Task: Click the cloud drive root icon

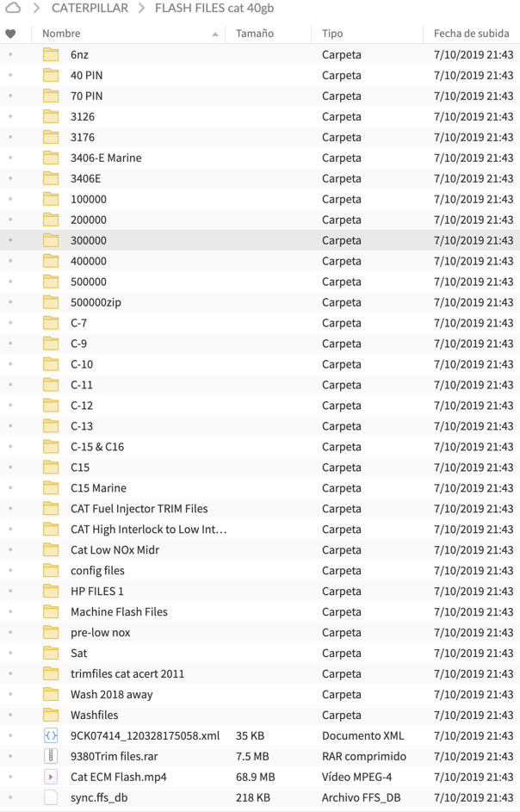Action: (x=13, y=8)
